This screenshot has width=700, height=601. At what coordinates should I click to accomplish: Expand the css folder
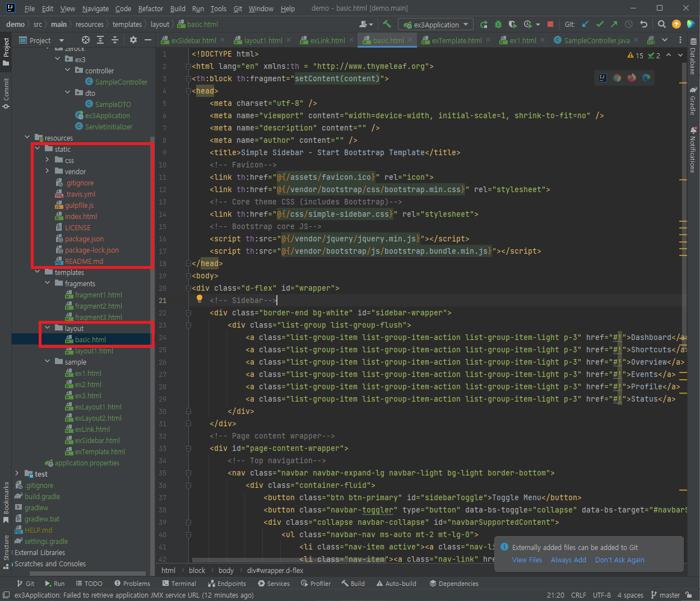click(x=47, y=160)
